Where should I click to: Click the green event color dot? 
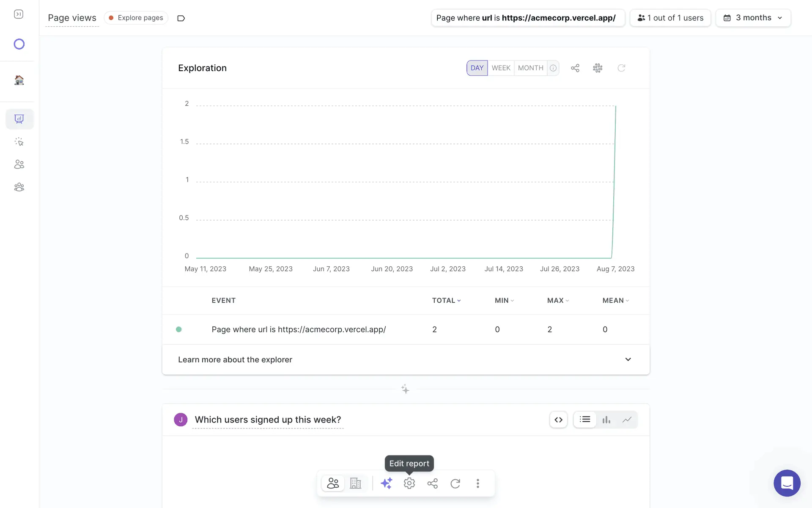tap(179, 329)
